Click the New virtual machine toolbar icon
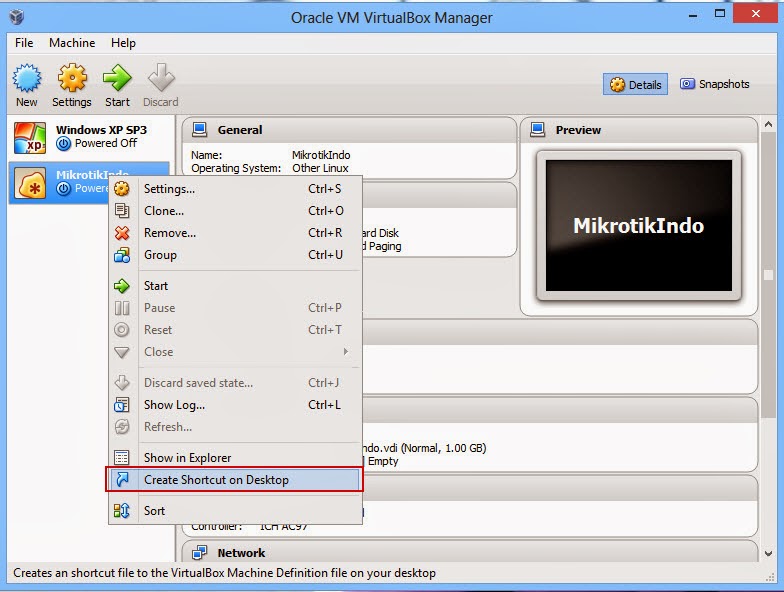Viewport: 784px width, 592px height. [26, 78]
